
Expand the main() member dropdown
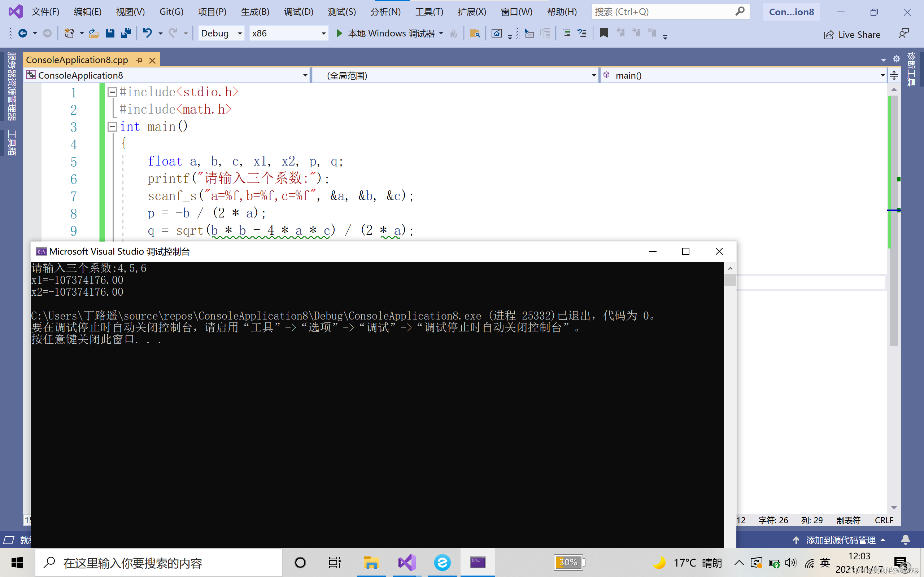882,76
